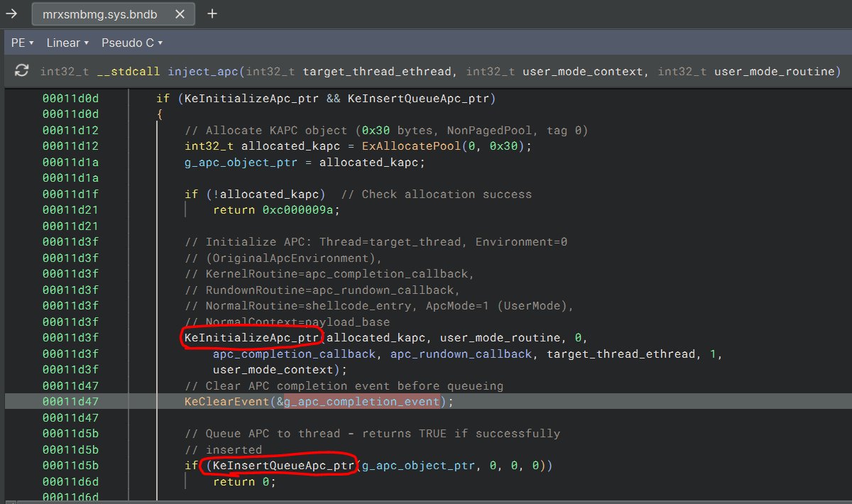Click address 00011d1a of assignment line

pyautogui.click(x=70, y=162)
